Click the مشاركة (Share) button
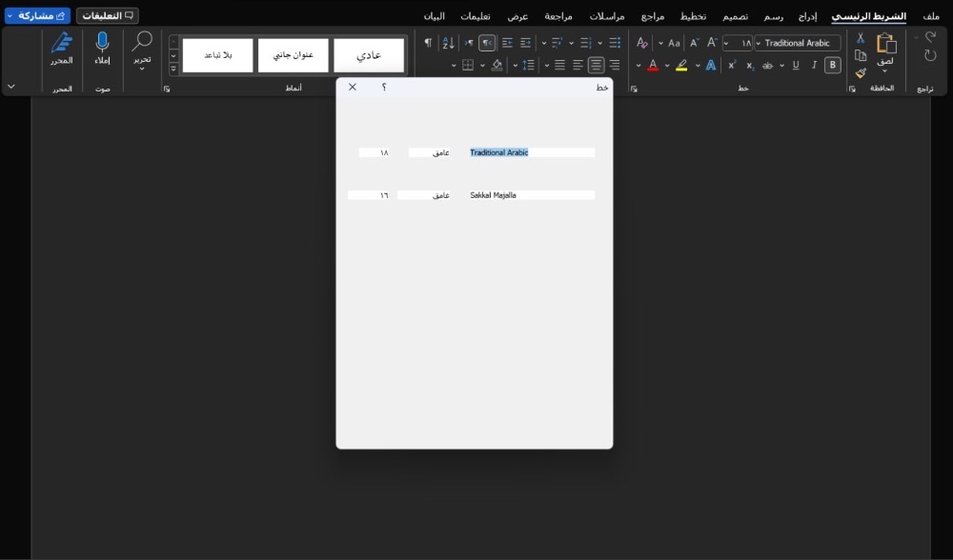The image size is (953, 560). tap(38, 16)
